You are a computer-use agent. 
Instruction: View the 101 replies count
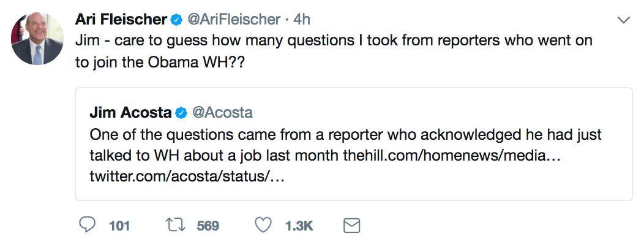pyautogui.click(x=119, y=226)
